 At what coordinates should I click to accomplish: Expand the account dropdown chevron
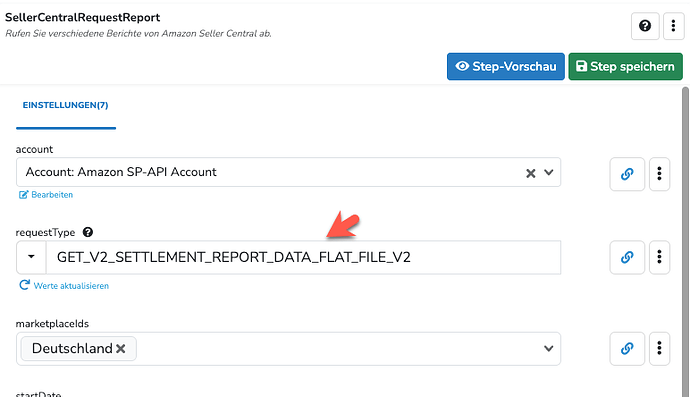click(x=548, y=173)
